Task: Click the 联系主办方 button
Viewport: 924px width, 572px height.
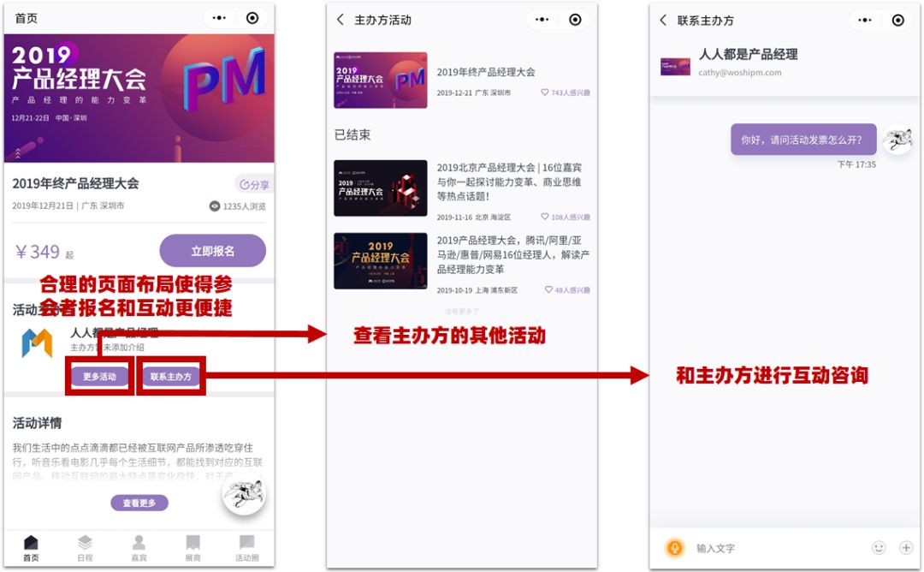Action: click(171, 376)
